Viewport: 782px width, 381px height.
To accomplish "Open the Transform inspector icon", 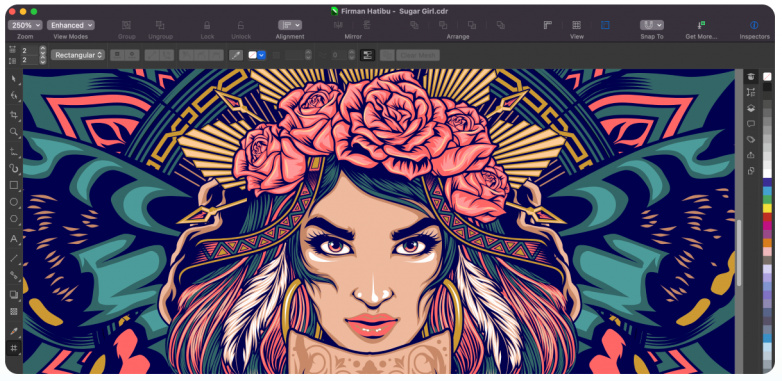I will 751,92.
